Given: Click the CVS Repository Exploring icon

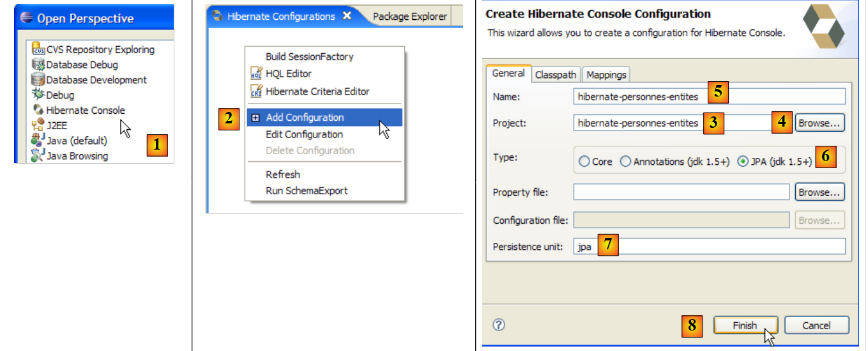Looking at the screenshot, I should pos(38,50).
